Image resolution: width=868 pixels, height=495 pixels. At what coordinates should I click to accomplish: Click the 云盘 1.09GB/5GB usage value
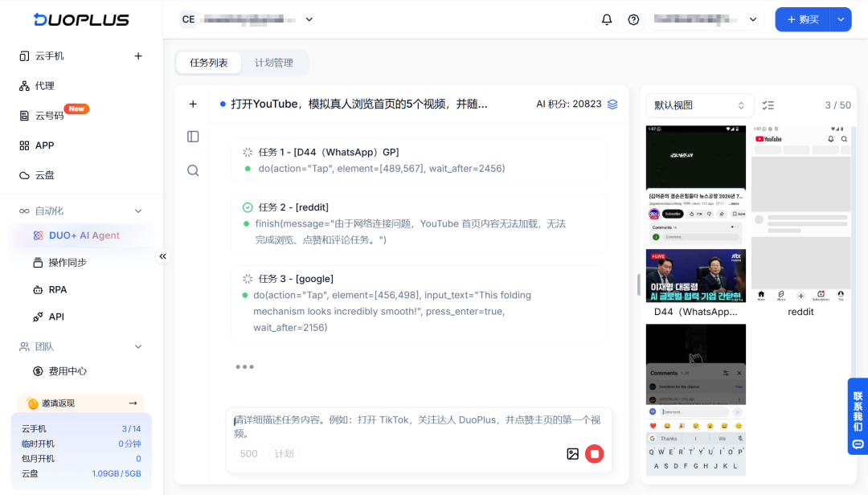click(117, 473)
